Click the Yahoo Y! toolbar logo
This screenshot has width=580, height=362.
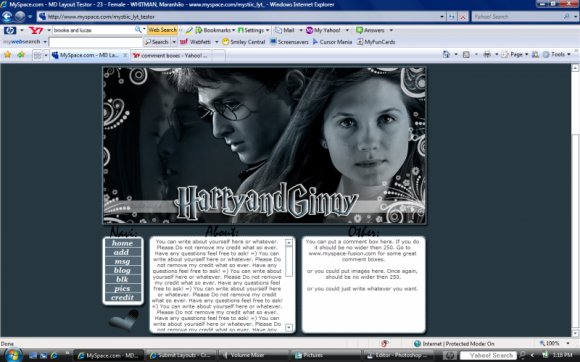(x=36, y=30)
